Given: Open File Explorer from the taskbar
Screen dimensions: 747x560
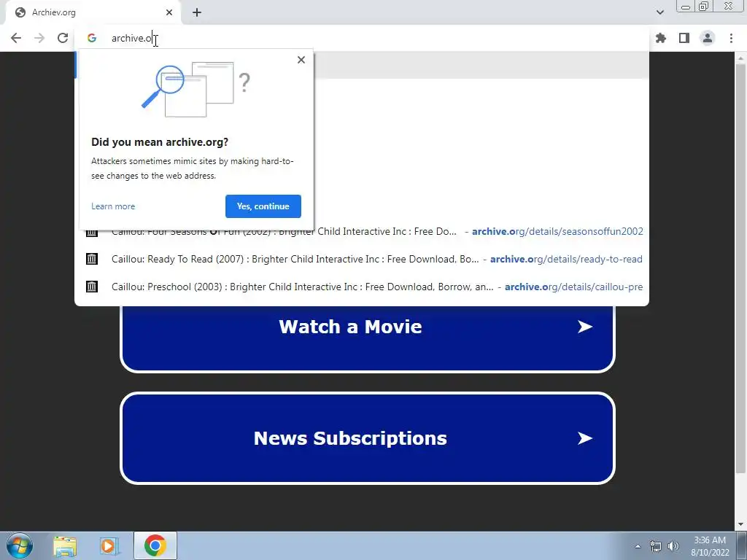Looking at the screenshot, I should point(65,545).
